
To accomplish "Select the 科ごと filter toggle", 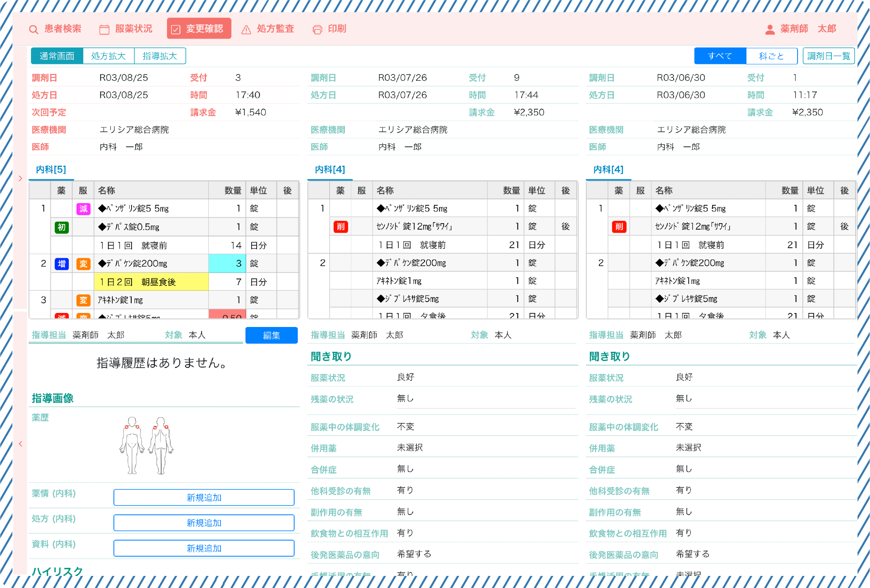I will tap(772, 56).
